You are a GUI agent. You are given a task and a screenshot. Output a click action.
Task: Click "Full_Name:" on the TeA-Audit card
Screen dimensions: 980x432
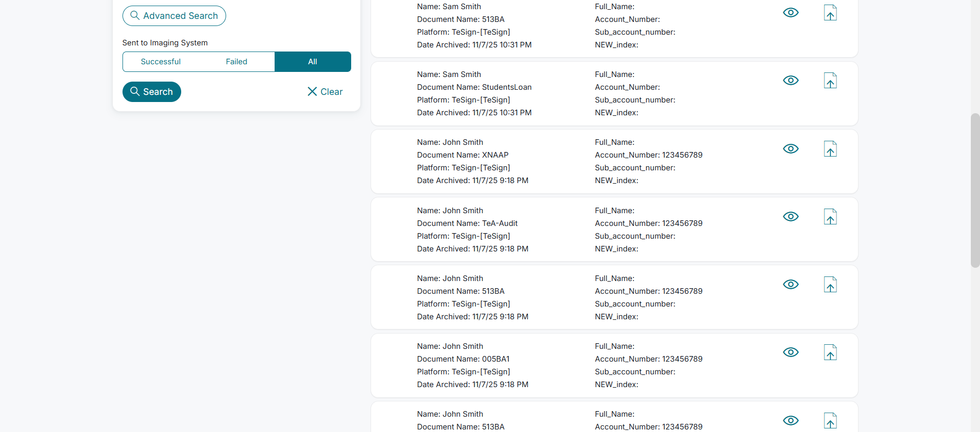[x=615, y=211]
